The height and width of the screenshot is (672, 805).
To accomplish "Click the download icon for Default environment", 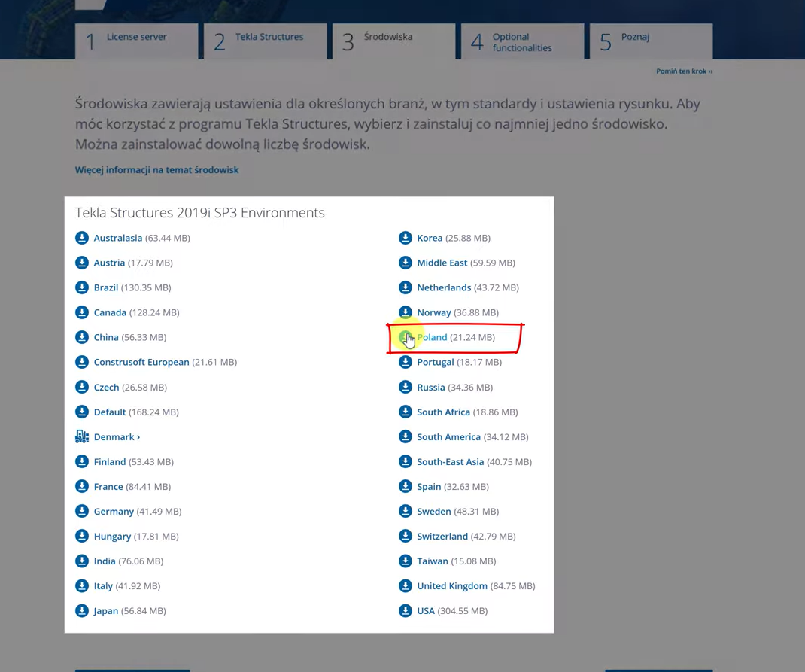I will pyautogui.click(x=82, y=412).
